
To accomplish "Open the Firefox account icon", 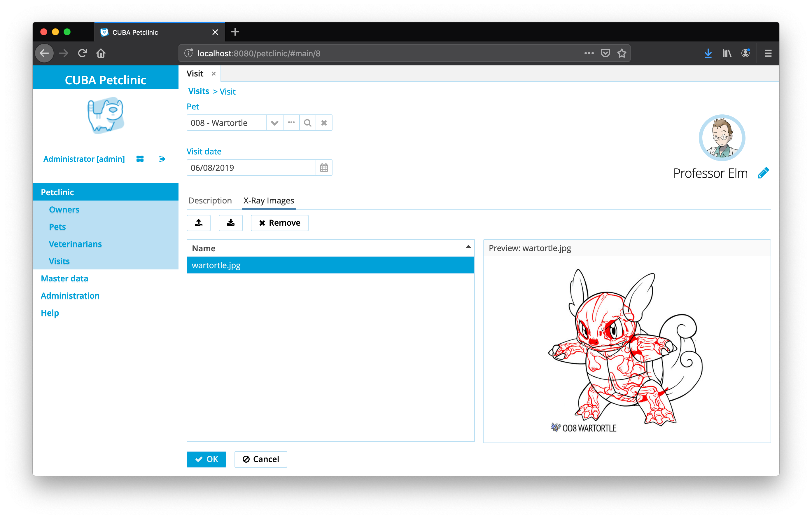I will pyautogui.click(x=745, y=53).
